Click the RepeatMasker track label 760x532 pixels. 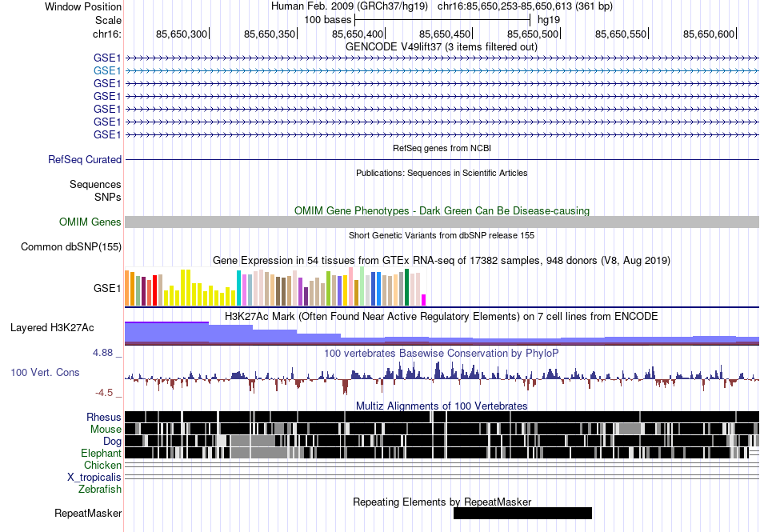tap(88, 513)
